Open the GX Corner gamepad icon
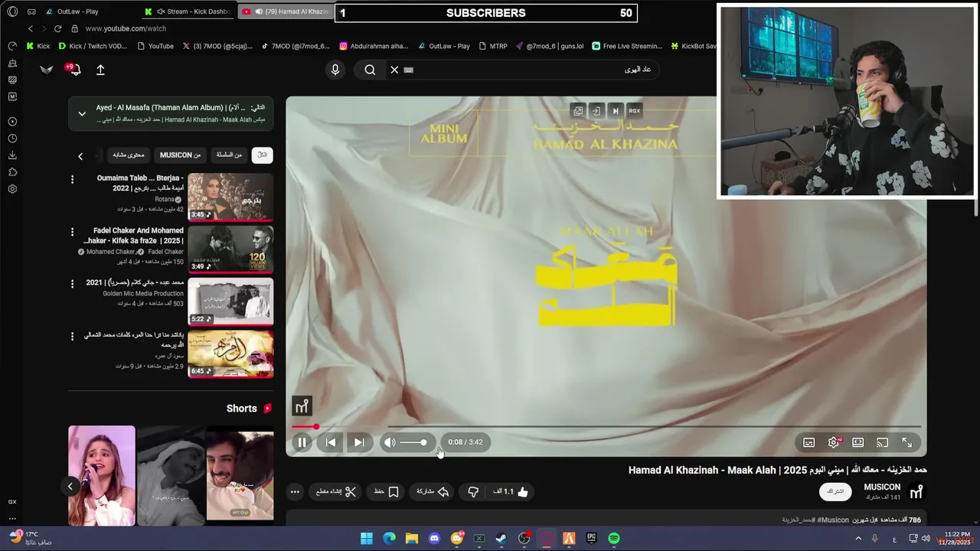Screen dimensions: 980x551 click(12, 46)
